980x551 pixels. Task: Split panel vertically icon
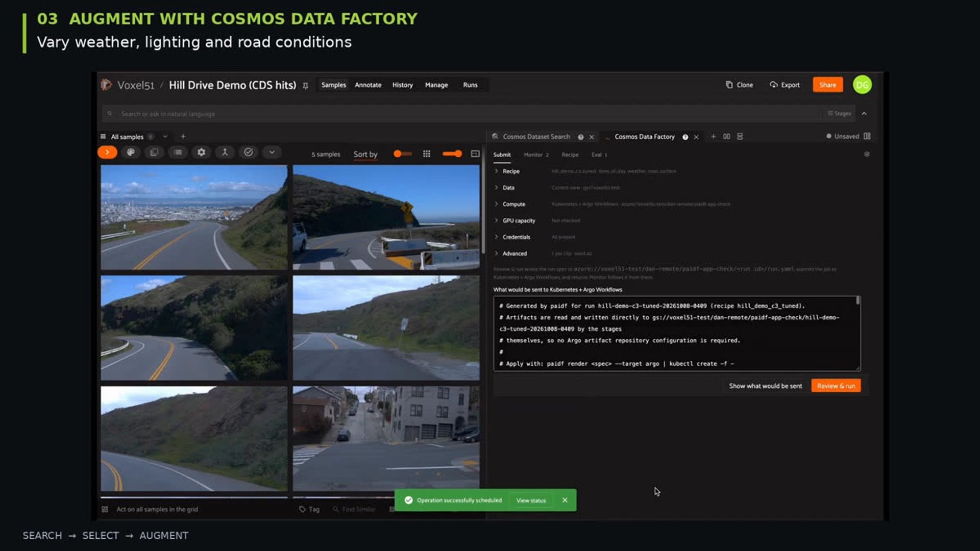tap(740, 136)
